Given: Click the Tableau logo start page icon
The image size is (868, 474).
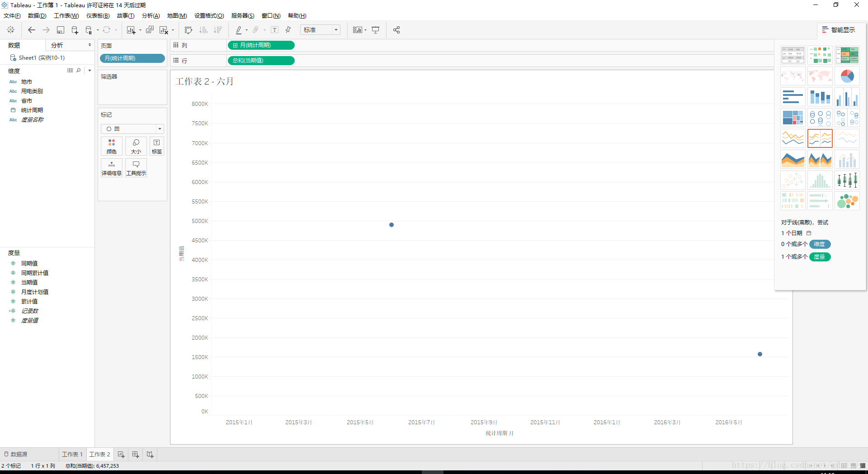Looking at the screenshot, I should [11, 30].
